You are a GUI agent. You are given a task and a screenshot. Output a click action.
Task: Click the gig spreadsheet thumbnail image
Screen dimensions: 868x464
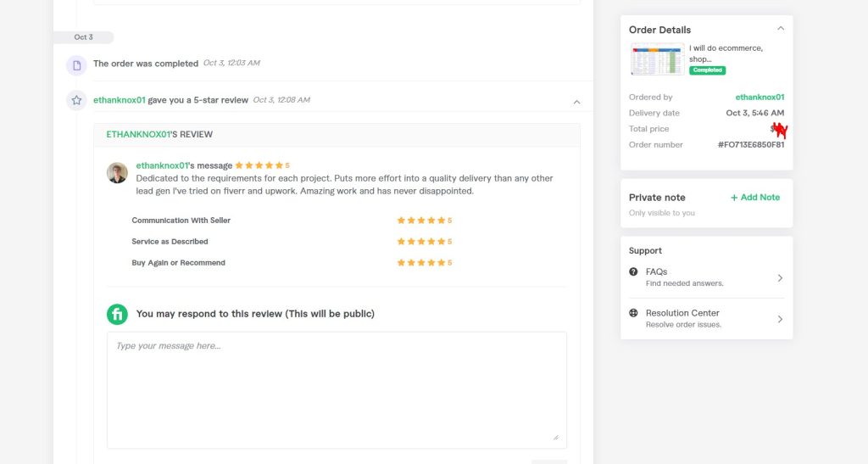pyautogui.click(x=657, y=59)
